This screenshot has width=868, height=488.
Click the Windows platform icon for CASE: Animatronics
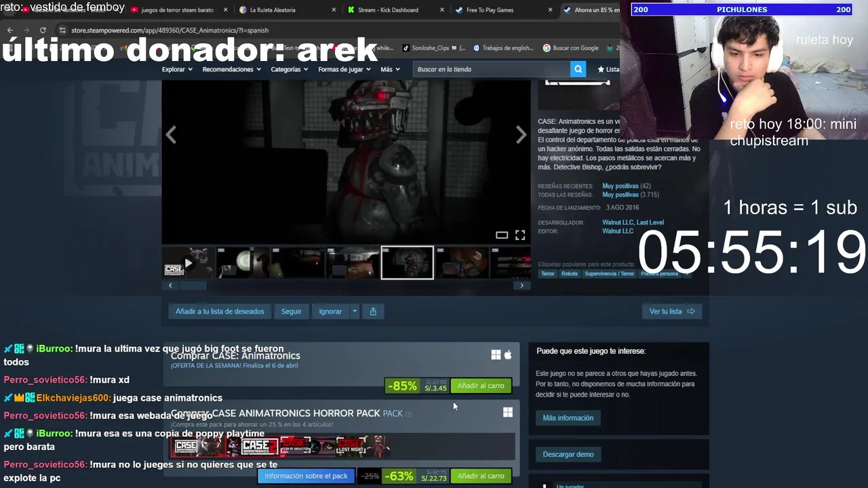(x=496, y=355)
